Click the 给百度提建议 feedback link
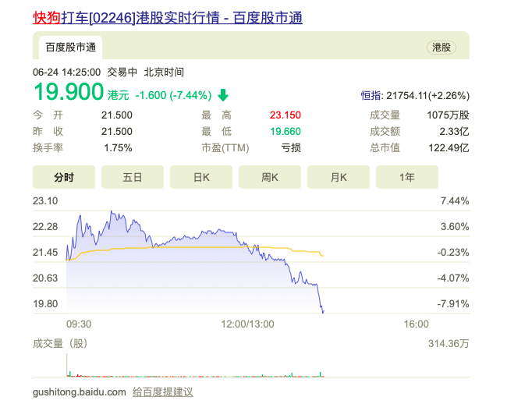Viewport: 532px width, 411px height. pos(162,392)
